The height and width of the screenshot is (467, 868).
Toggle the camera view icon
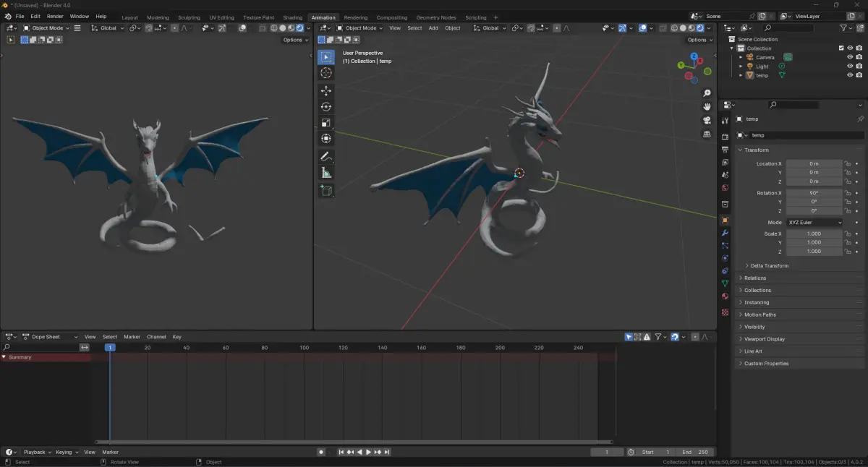coord(707,121)
